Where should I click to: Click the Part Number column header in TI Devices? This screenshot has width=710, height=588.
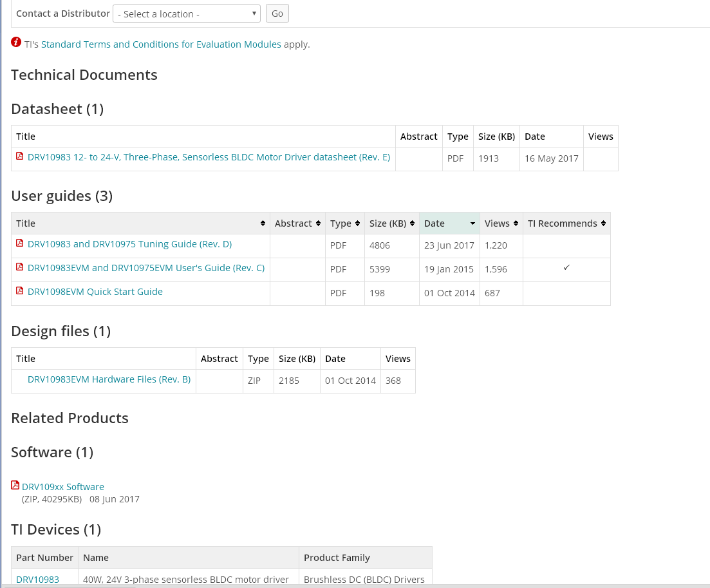pos(44,558)
